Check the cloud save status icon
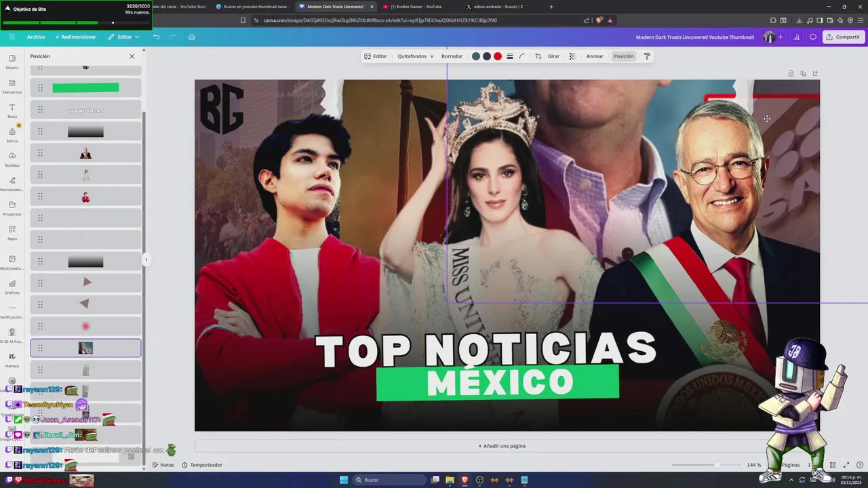The height and width of the screenshot is (488, 868). click(192, 37)
